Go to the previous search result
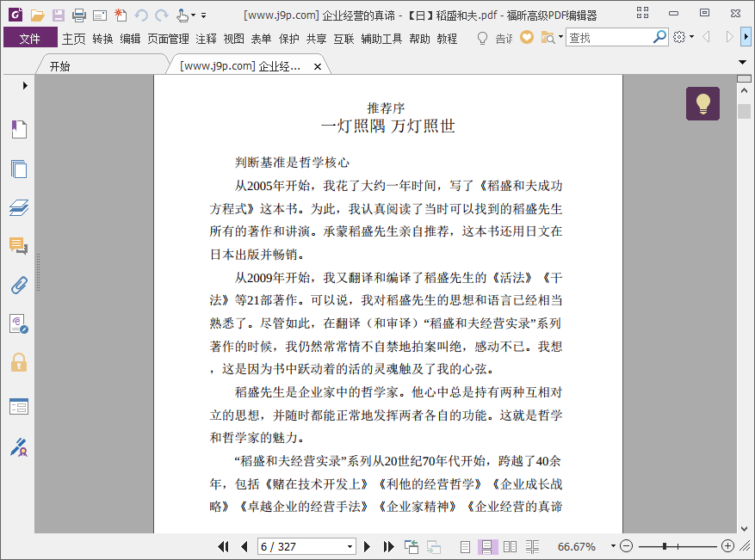 point(707,37)
